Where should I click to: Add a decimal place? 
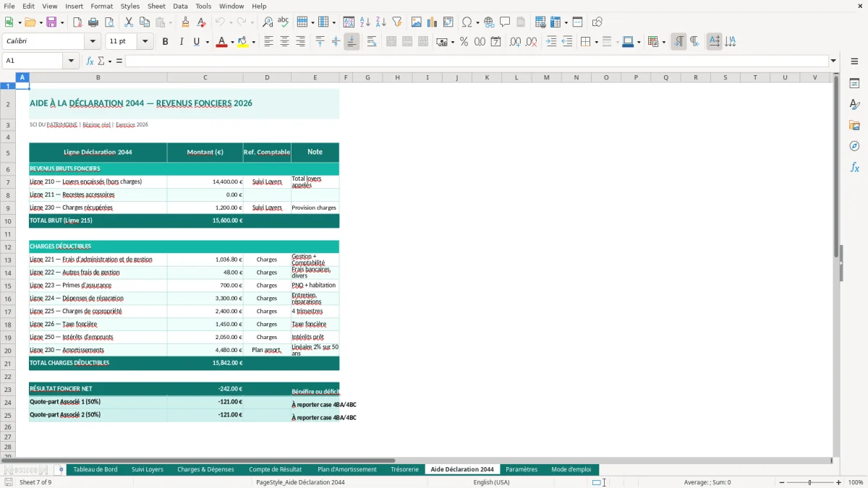515,42
